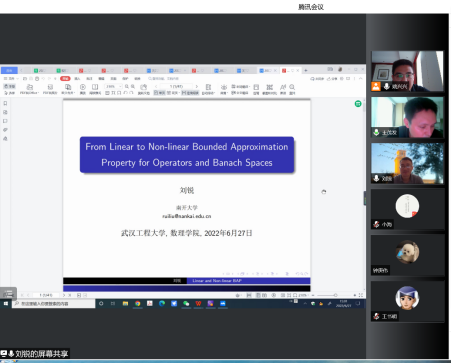Toggle muted microphone icon of the bottom participant

[376, 316]
